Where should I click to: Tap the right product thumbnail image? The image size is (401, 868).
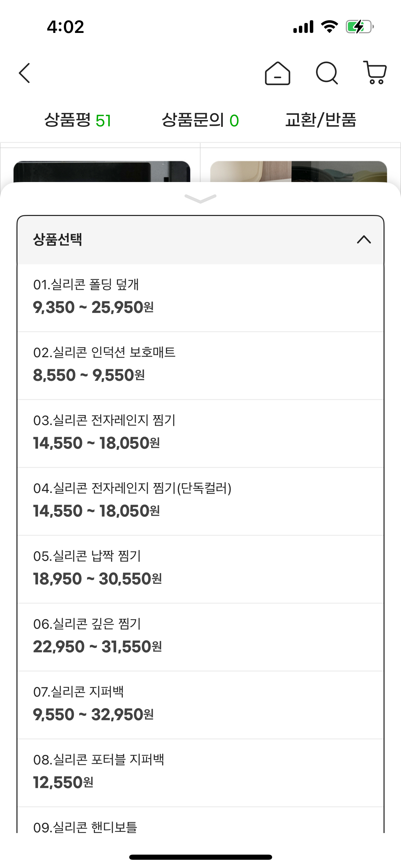[299, 171]
